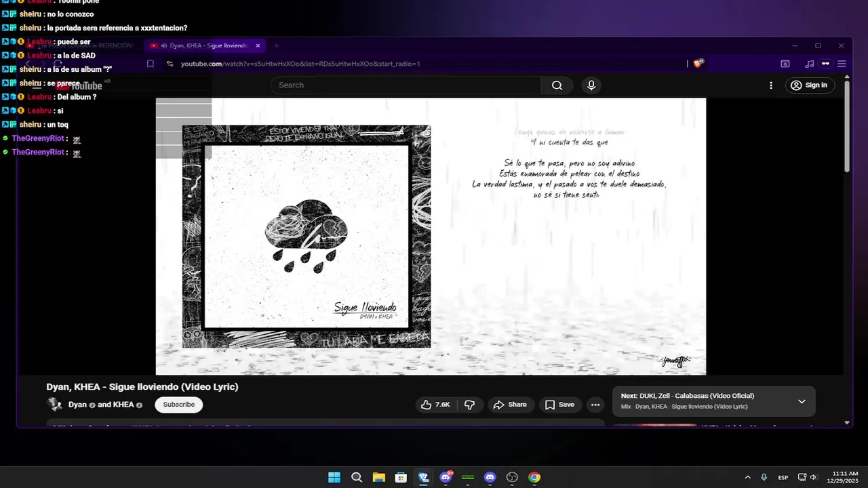Image resolution: width=868 pixels, height=488 pixels.
Task: Save the video to a playlist
Action: coord(559,405)
